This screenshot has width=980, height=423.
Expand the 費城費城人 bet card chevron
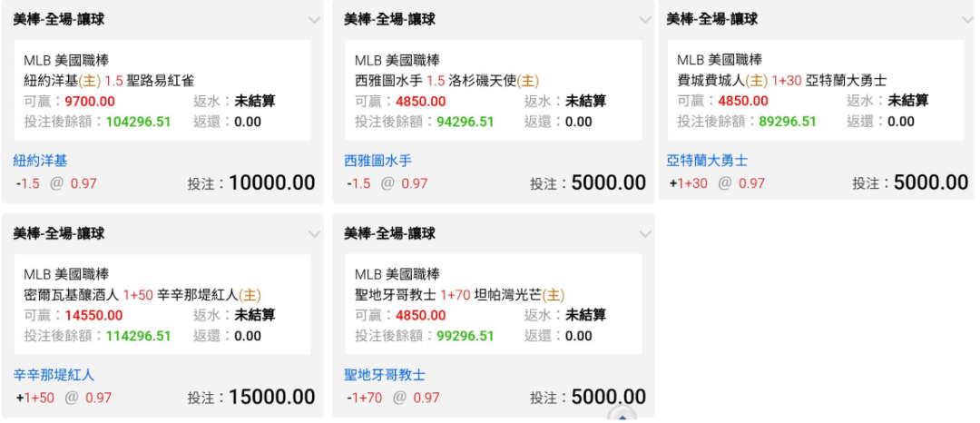point(967,19)
